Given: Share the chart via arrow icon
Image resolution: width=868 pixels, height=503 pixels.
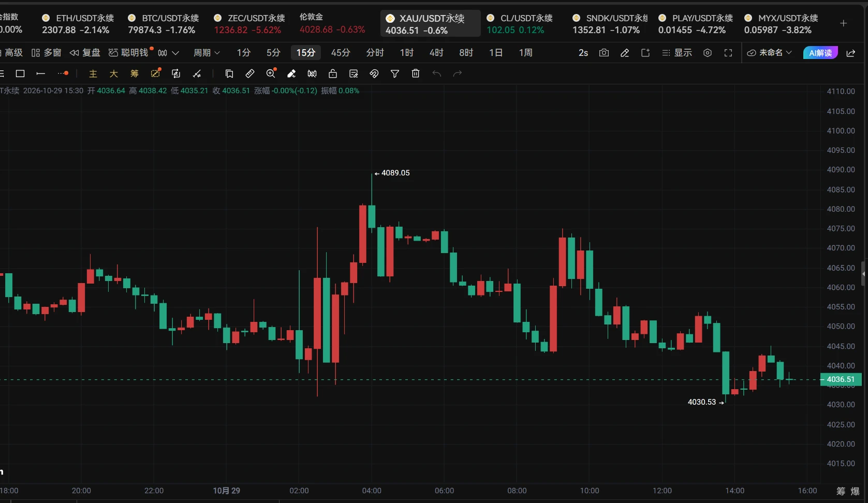Looking at the screenshot, I should coord(850,53).
